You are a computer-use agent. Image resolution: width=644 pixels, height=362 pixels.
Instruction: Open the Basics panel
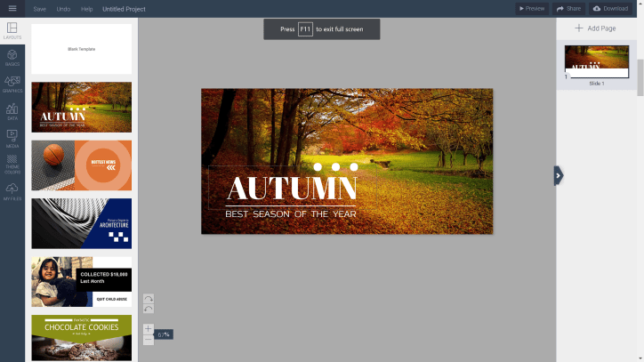tap(12, 58)
